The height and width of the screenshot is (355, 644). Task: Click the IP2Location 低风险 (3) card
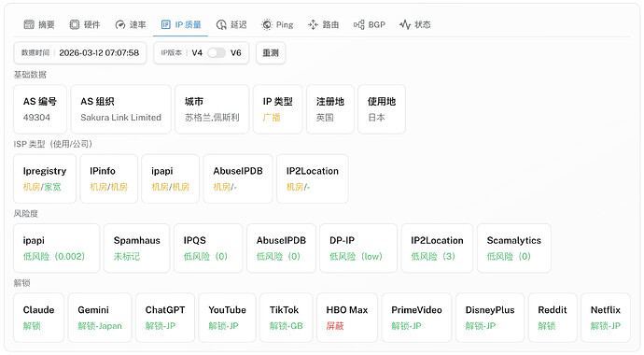[437, 248]
